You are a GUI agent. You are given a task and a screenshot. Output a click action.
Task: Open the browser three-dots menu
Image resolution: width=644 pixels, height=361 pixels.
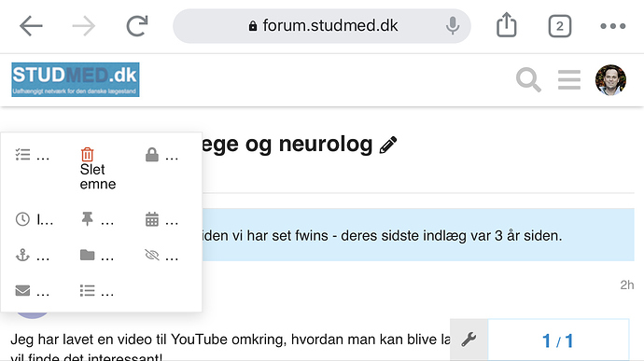point(613,26)
